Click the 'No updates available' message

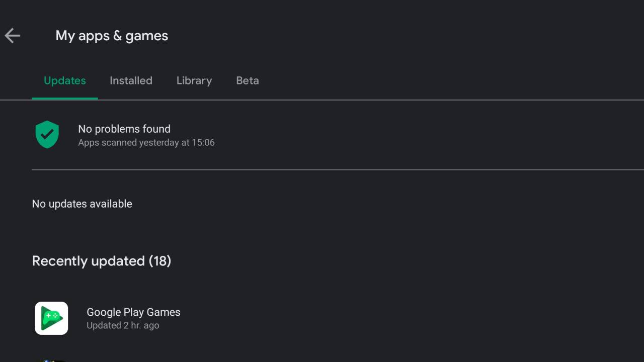(x=82, y=204)
